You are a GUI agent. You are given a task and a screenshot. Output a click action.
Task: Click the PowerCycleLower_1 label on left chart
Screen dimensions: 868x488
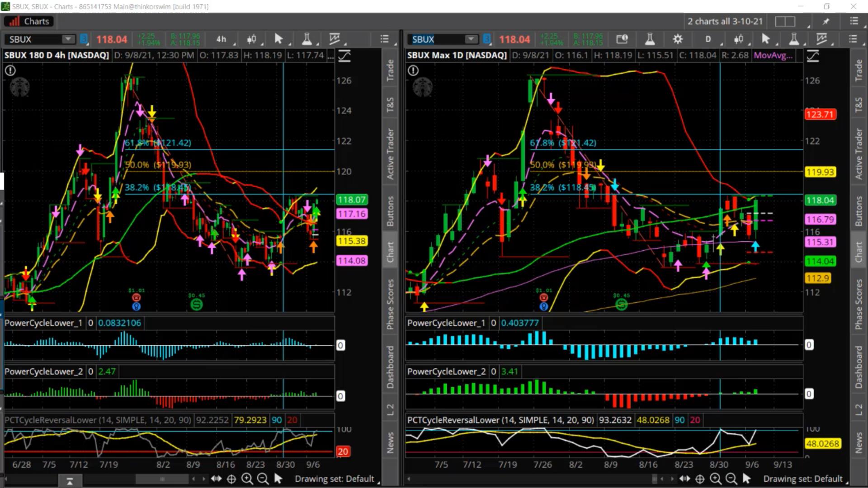pyautogui.click(x=43, y=323)
